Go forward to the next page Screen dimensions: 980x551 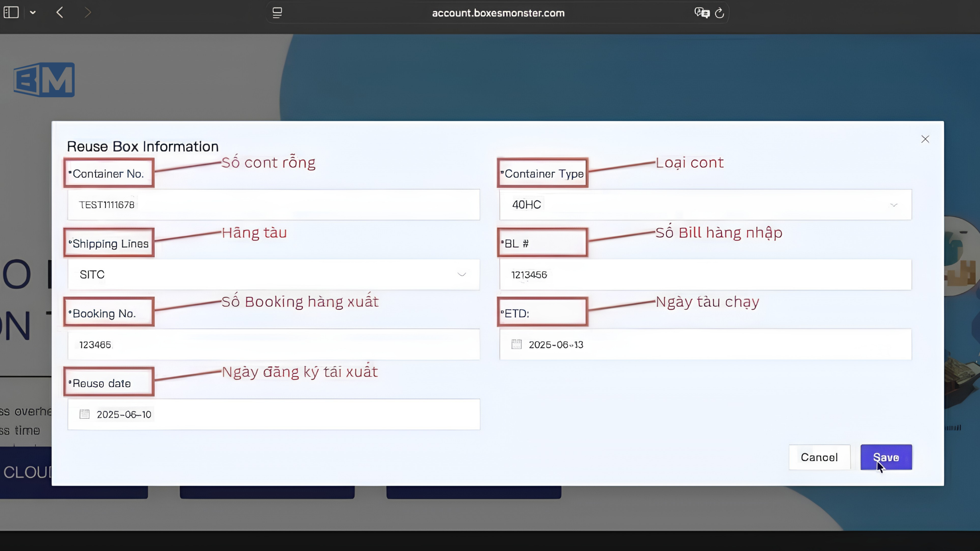tap(88, 13)
